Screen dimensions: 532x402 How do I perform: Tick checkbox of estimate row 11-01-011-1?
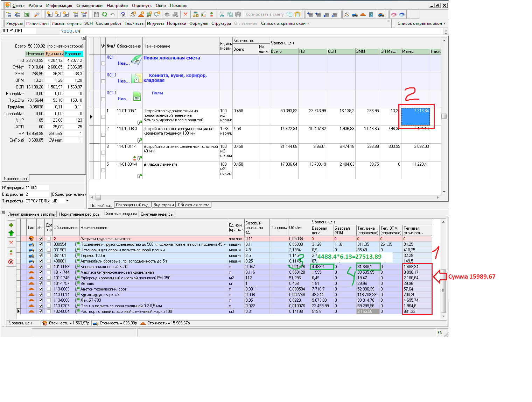(103, 153)
